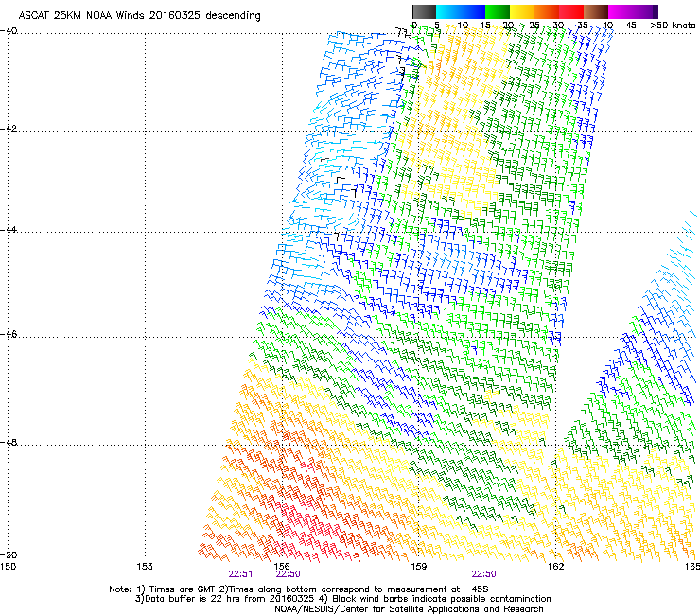
Task: Select the '-44' latitude axis label
Action: 9,230
